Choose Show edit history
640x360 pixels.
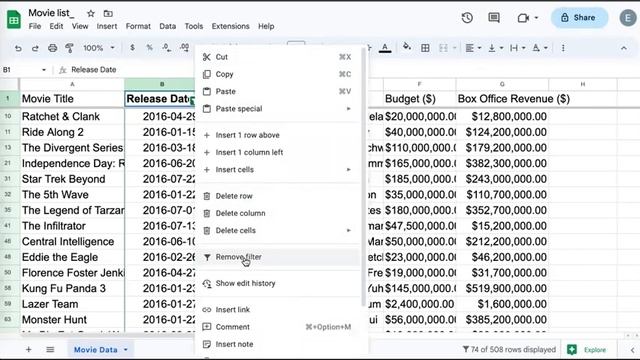click(278, 283)
